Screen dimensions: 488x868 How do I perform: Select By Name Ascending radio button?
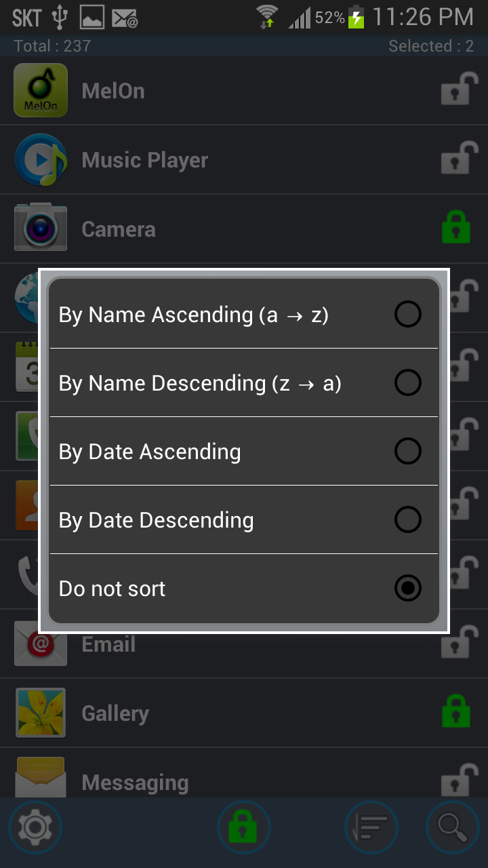tap(408, 315)
